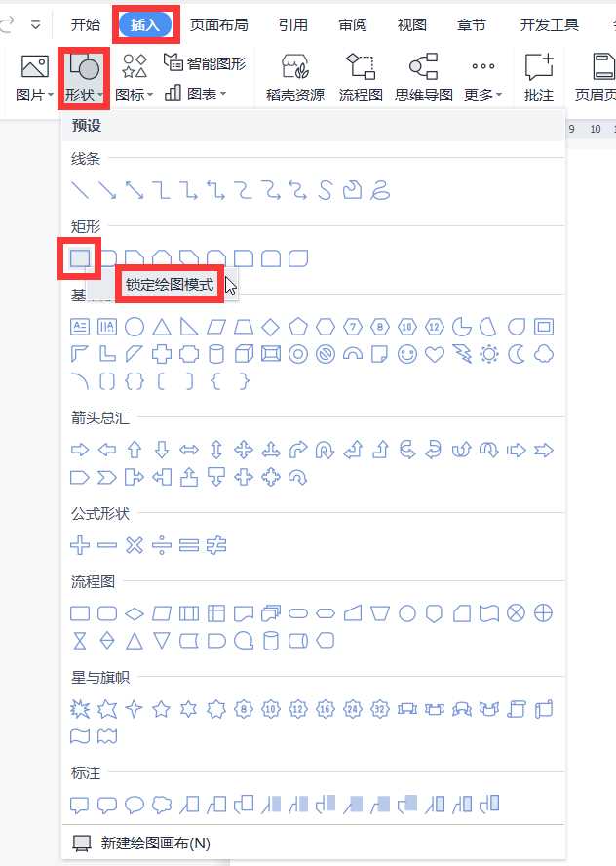Viewport: 616px width, 866px height.
Task: Choose the division sign formula shape
Action: [x=161, y=546]
